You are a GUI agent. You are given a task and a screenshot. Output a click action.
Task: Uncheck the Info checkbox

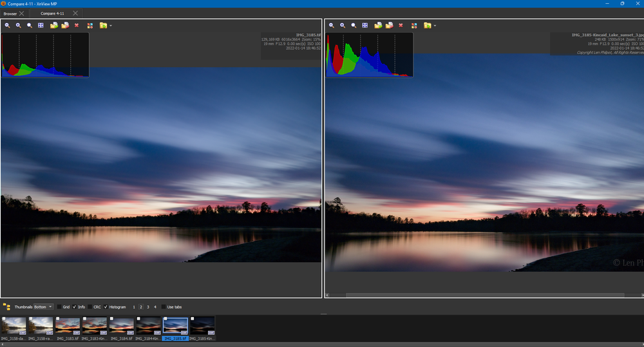point(75,307)
